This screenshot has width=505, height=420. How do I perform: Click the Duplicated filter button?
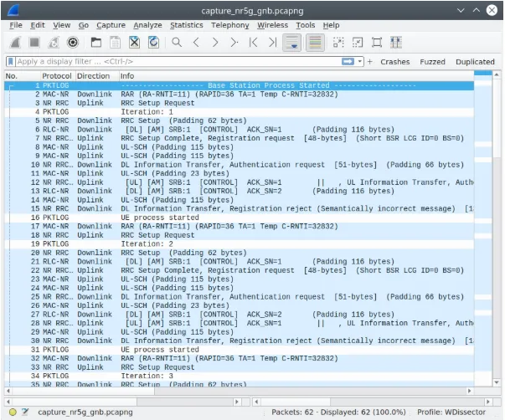pos(475,61)
